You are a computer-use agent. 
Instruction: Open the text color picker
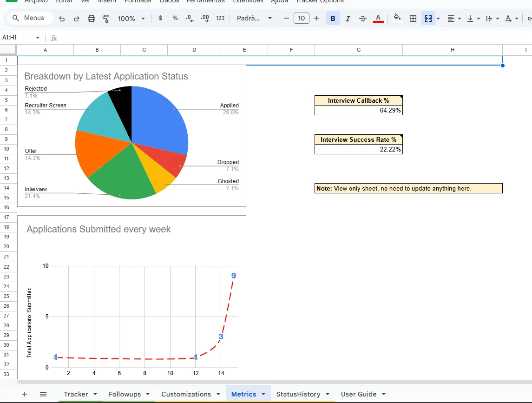pyautogui.click(x=378, y=19)
